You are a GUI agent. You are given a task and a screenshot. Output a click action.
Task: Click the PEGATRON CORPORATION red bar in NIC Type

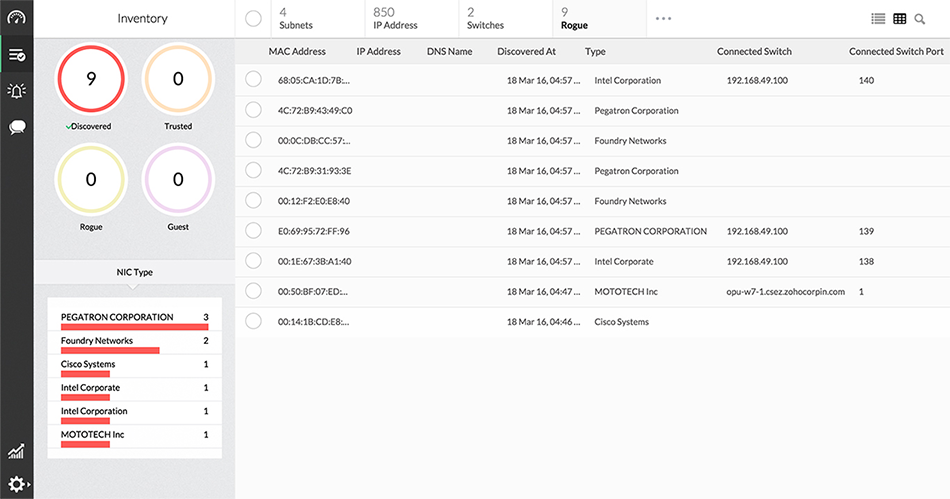(x=134, y=326)
